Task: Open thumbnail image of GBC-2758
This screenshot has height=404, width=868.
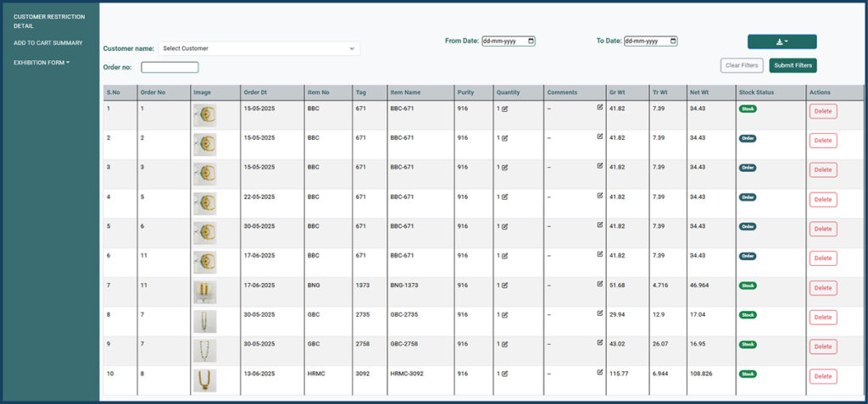Action: point(205,351)
